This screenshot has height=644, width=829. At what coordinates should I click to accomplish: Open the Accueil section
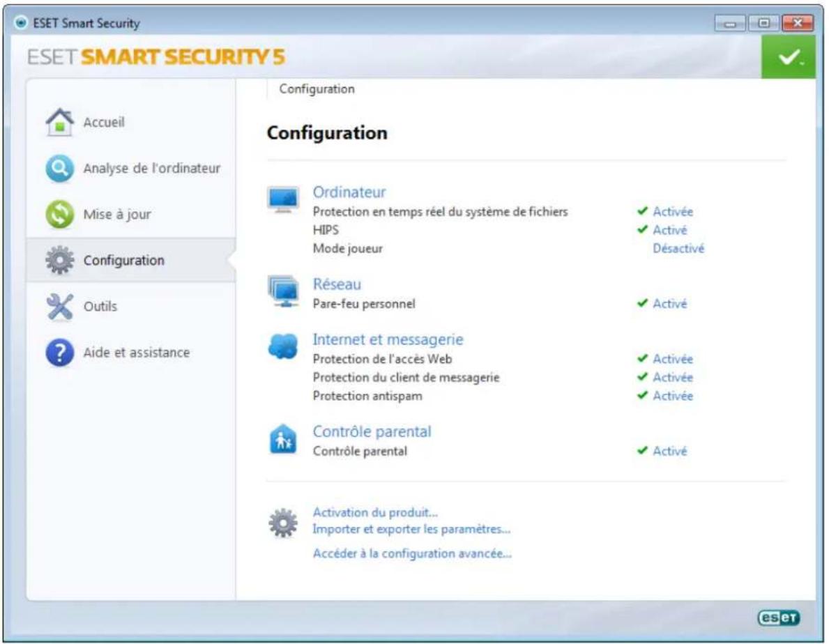click(x=104, y=123)
